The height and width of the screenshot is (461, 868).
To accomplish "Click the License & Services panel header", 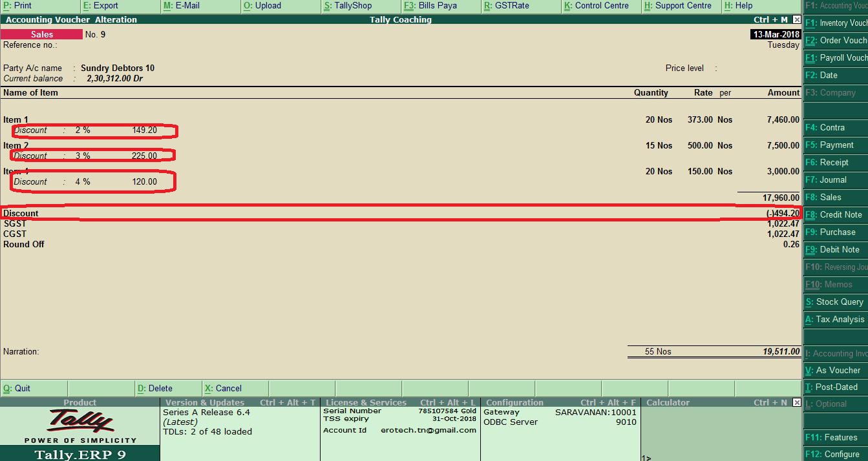I will click(x=399, y=402).
